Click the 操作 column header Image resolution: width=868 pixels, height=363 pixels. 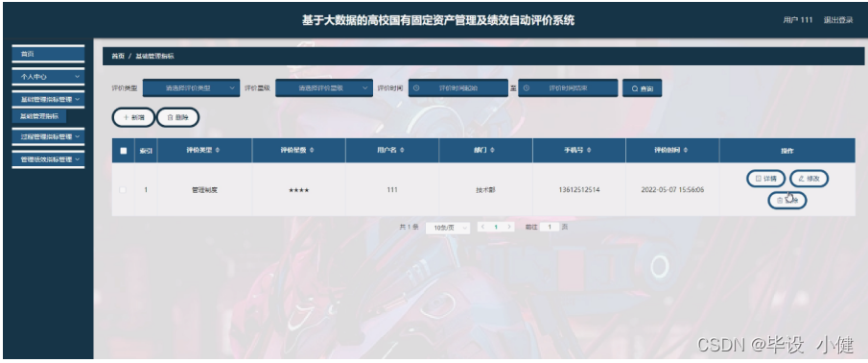coord(787,151)
